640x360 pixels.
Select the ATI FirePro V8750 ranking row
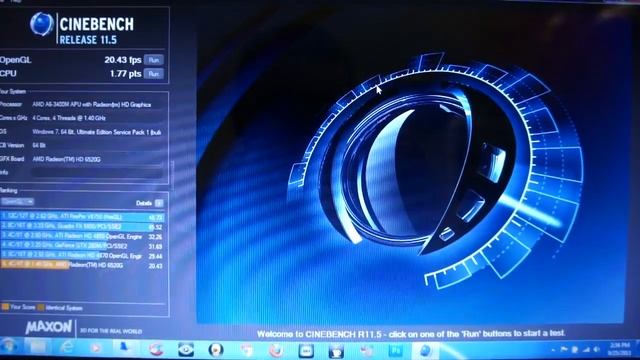tap(82, 217)
